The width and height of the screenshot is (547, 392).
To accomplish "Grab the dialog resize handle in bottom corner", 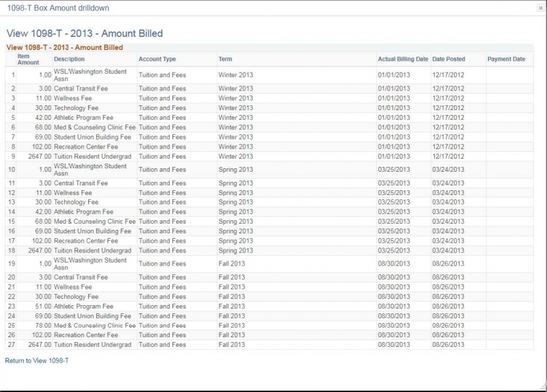I will coord(544,387).
